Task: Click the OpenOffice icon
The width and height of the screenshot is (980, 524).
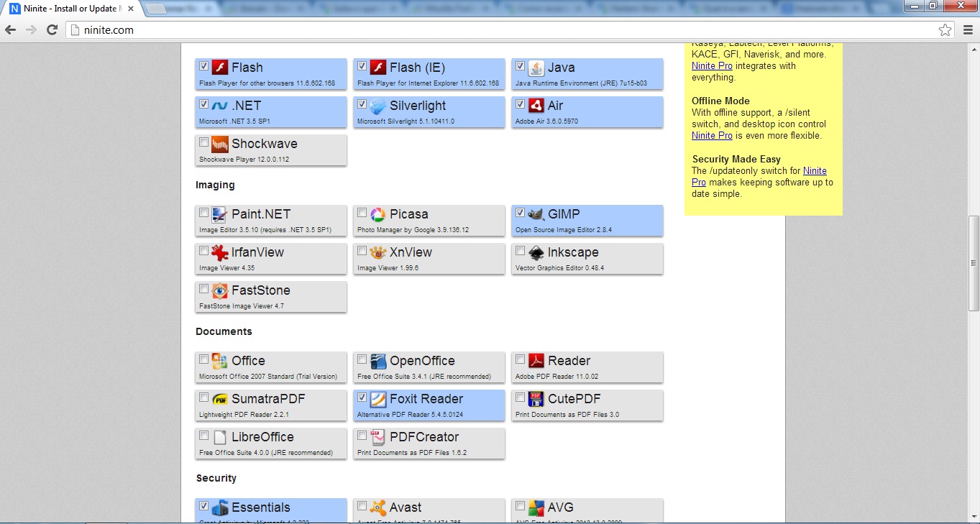Action: 378,361
